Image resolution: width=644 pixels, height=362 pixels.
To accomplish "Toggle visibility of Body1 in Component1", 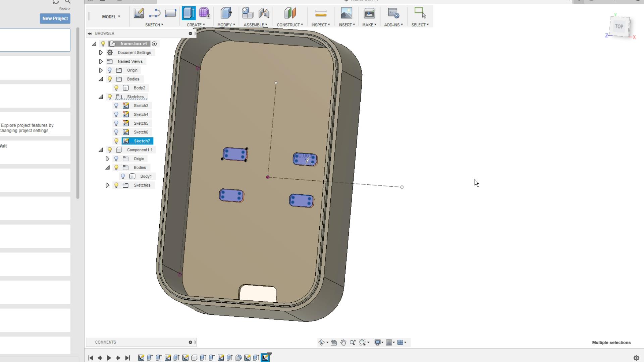I will pyautogui.click(x=123, y=176).
